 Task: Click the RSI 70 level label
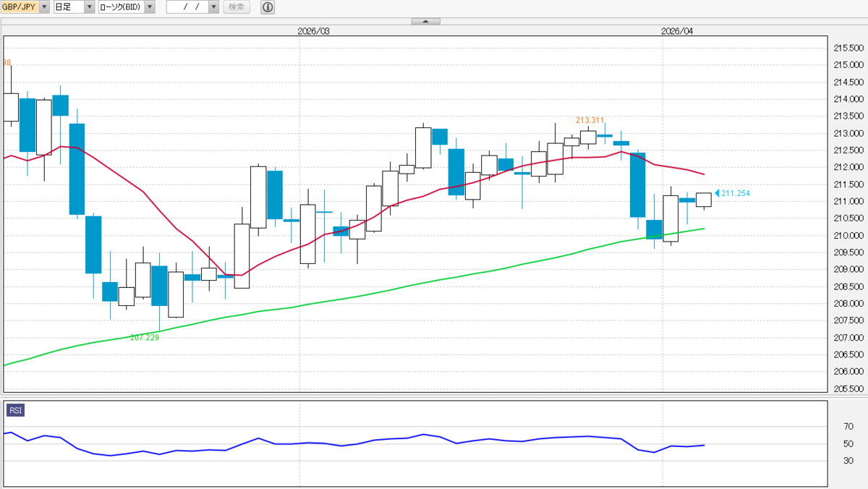point(848,426)
